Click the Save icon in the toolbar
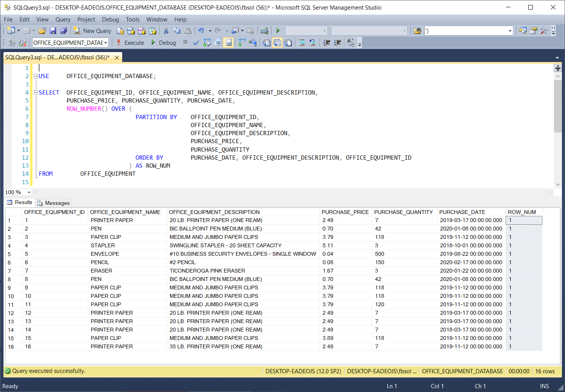Viewport: 565px width, 392px height. (x=53, y=31)
